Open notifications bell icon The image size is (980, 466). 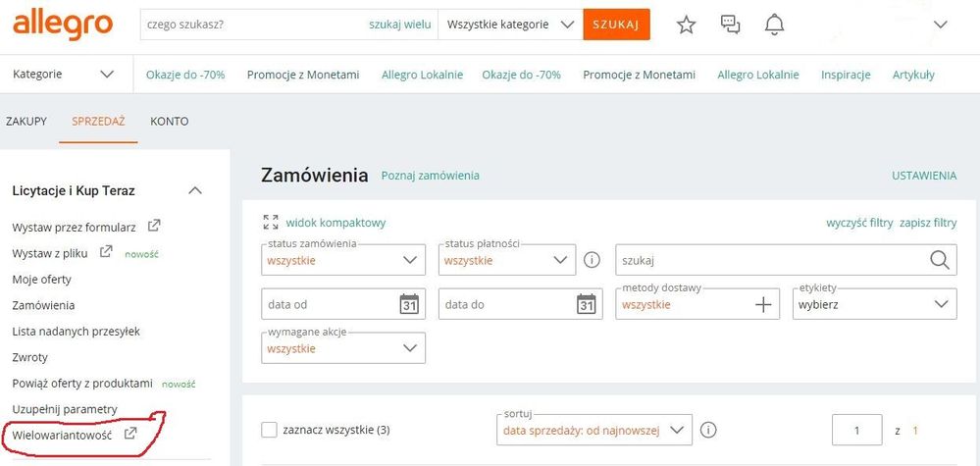[774, 25]
